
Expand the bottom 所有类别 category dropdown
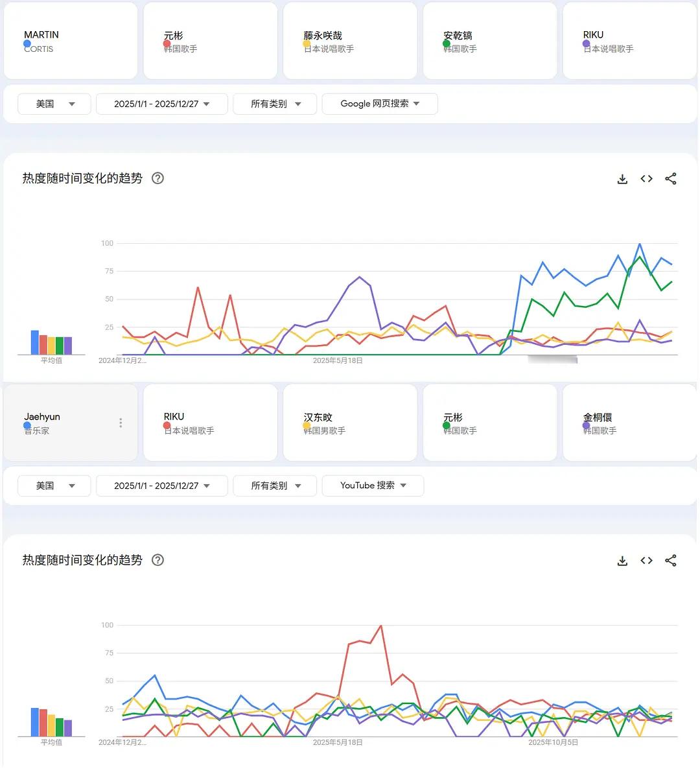tap(275, 486)
